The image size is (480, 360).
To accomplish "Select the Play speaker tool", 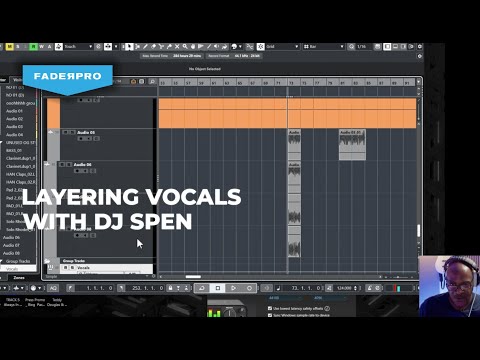I will point(217,47).
